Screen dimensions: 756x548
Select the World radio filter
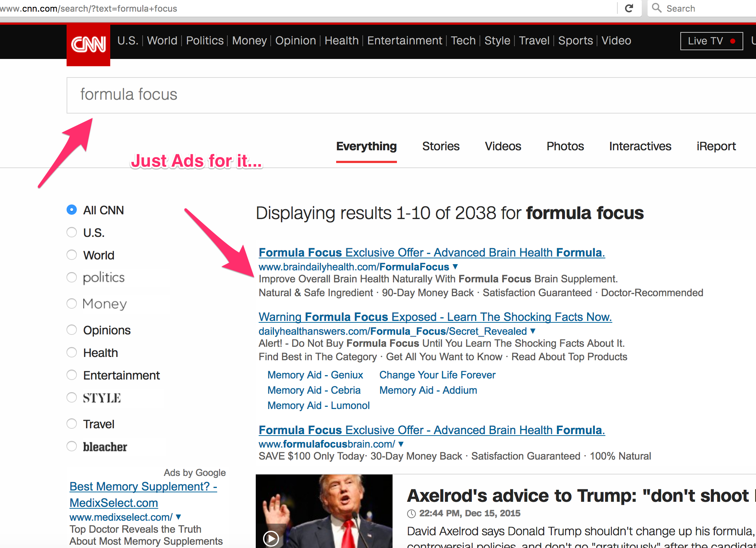(72, 255)
